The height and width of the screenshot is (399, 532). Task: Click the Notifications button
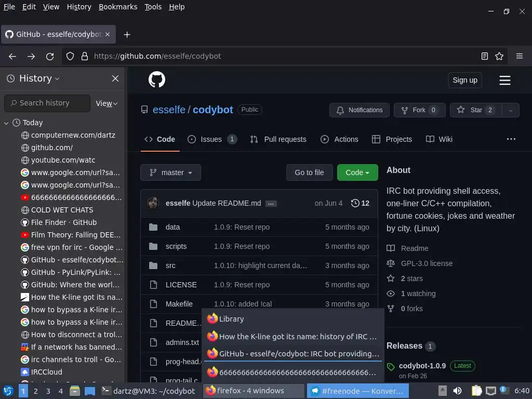[360, 110]
